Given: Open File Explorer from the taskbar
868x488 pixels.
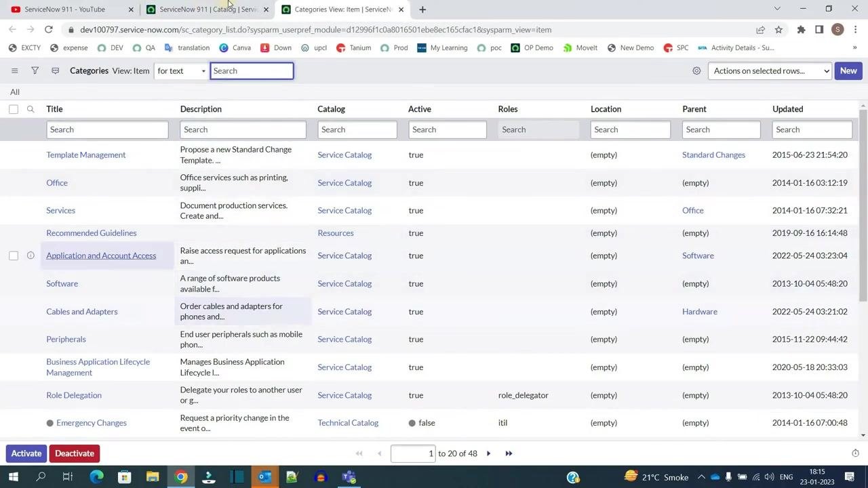Looking at the screenshot, I should [153, 477].
